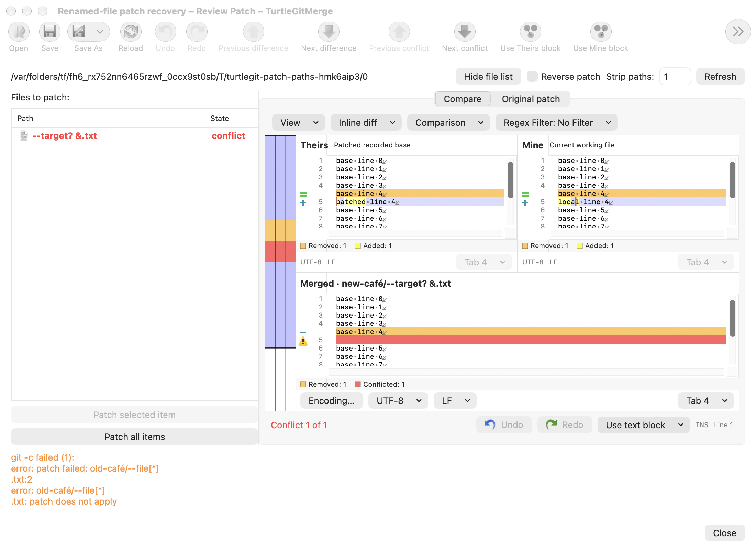The height and width of the screenshot is (552, 756).
Task: Open the Inline diff dropdown
Action: coord(366,123)
